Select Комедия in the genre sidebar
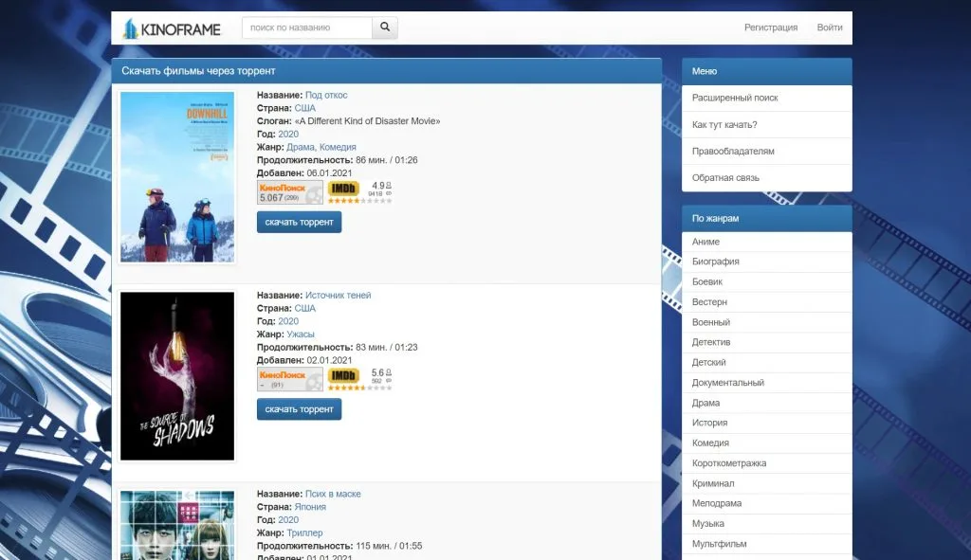971x560 pixels. tap(766, 443)
